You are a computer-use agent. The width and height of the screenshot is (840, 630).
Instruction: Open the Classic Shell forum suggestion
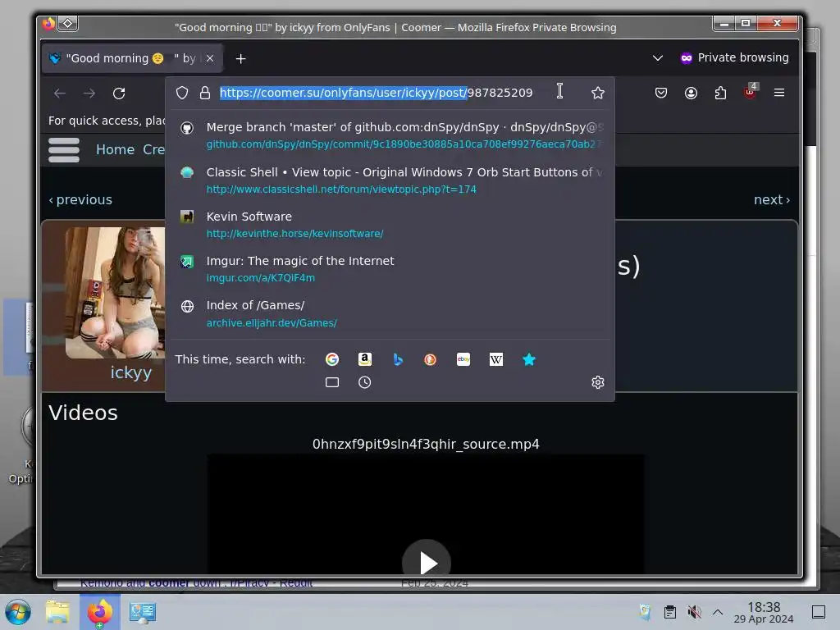390,180
